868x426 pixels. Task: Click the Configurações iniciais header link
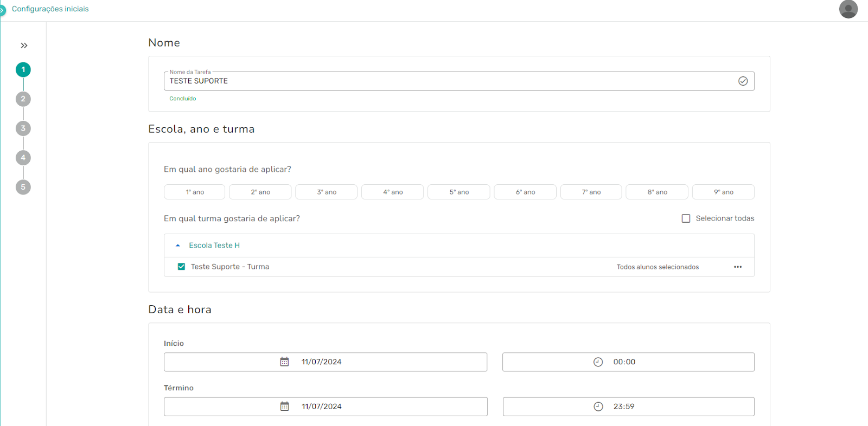pos(50,9)
